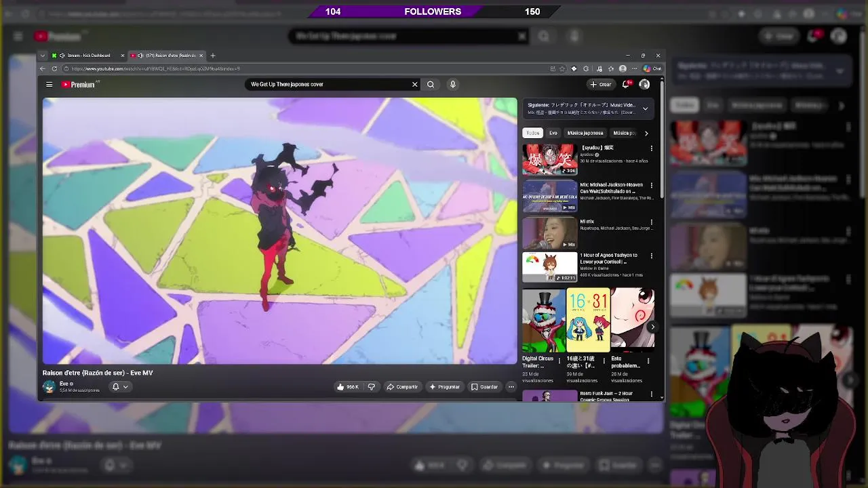This screenshot has width=868, height=488.
Task: Open browser three-dot settings menu
Action: click(x=634, y=68)
